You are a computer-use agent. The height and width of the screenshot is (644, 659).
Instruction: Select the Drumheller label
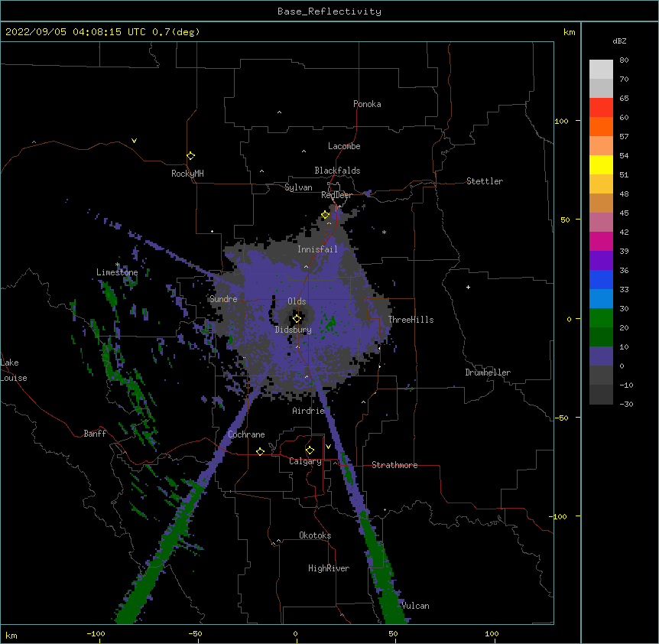point(488,372)
